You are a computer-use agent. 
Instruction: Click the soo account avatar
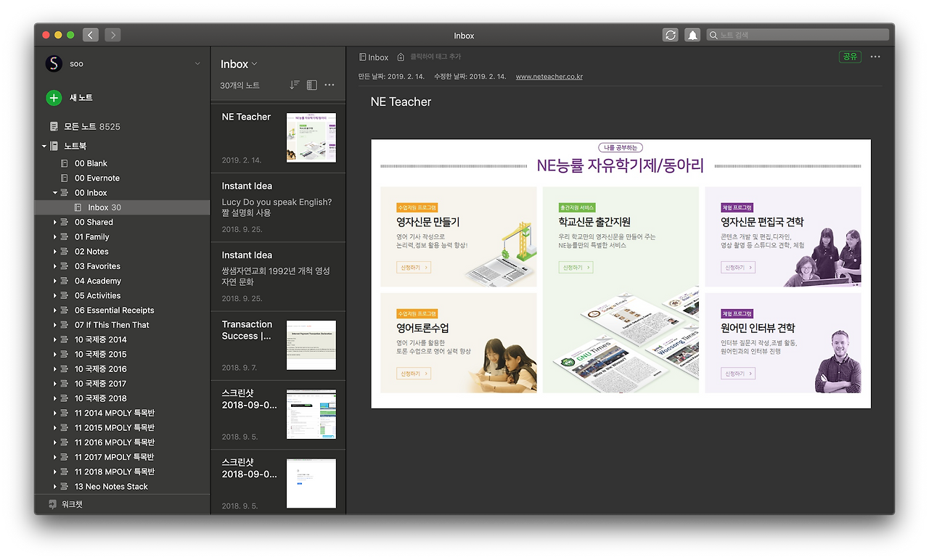pos(54,64)
